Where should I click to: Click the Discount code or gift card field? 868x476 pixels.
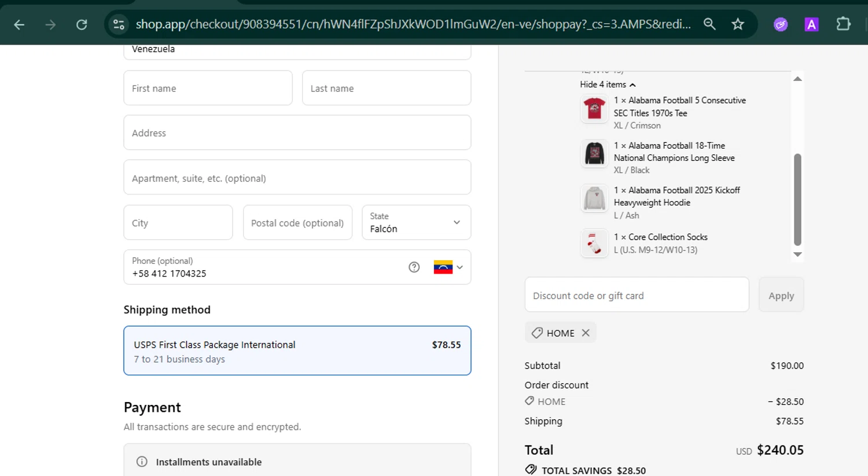[x=637, y=295]
